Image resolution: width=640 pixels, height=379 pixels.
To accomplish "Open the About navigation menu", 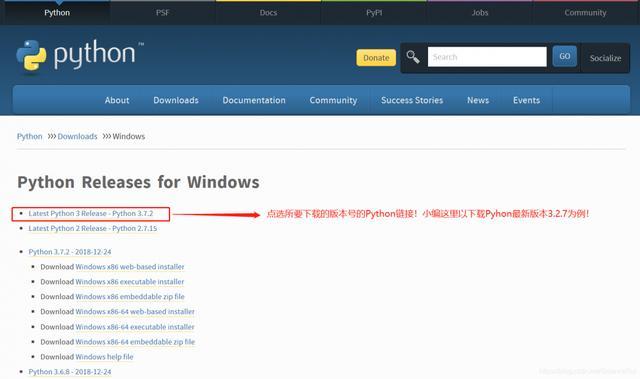I will 117,100.
